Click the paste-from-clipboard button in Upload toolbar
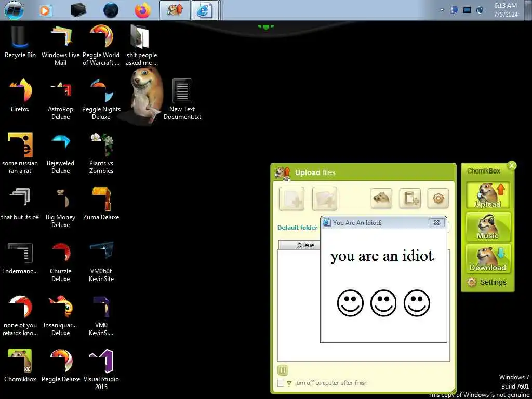 pos(410,198)
